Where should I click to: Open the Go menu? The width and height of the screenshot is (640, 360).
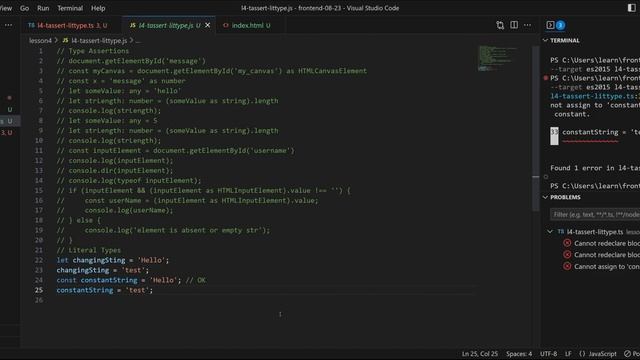click(x=24, y=8)
